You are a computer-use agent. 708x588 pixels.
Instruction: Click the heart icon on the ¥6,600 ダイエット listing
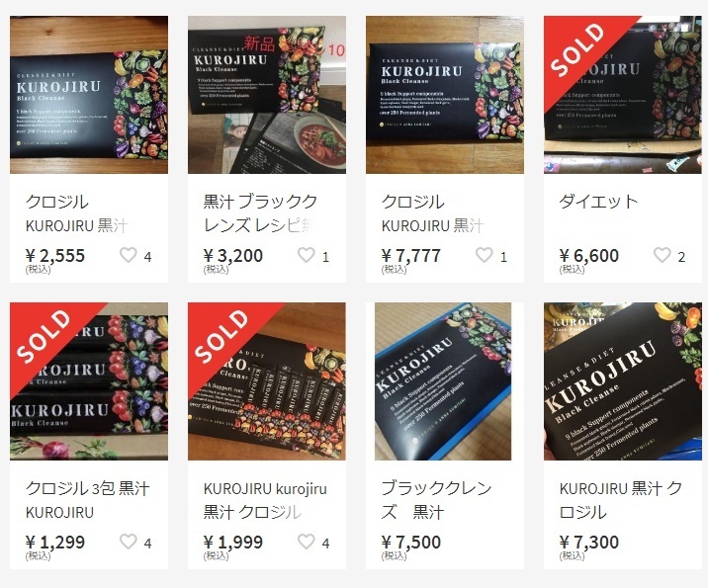point(662,255)
